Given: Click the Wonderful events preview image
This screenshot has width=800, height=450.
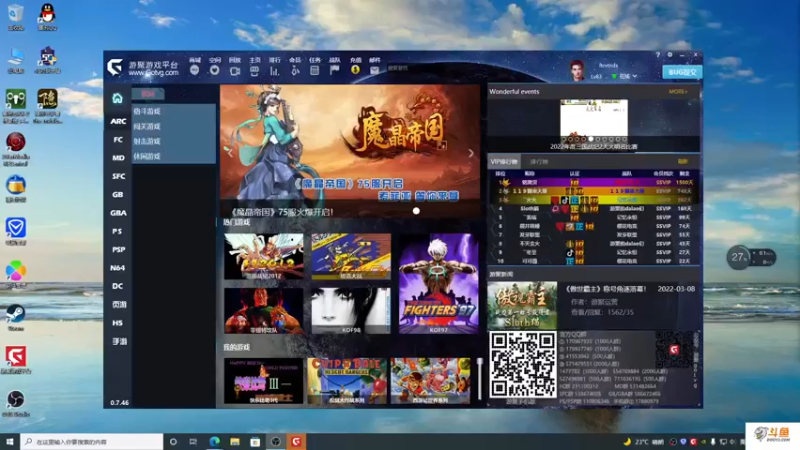Looking at the screenshot, I should (x=594, y=118).
